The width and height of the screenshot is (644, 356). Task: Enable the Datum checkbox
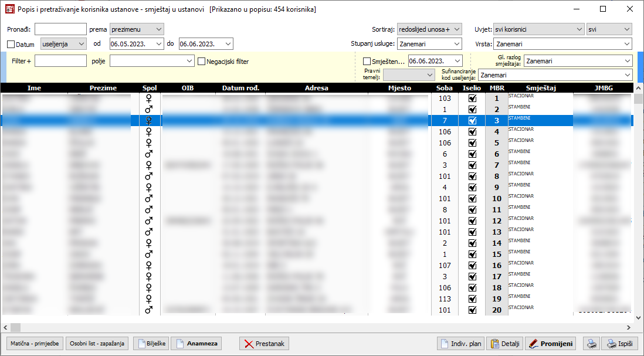point(11,44)
